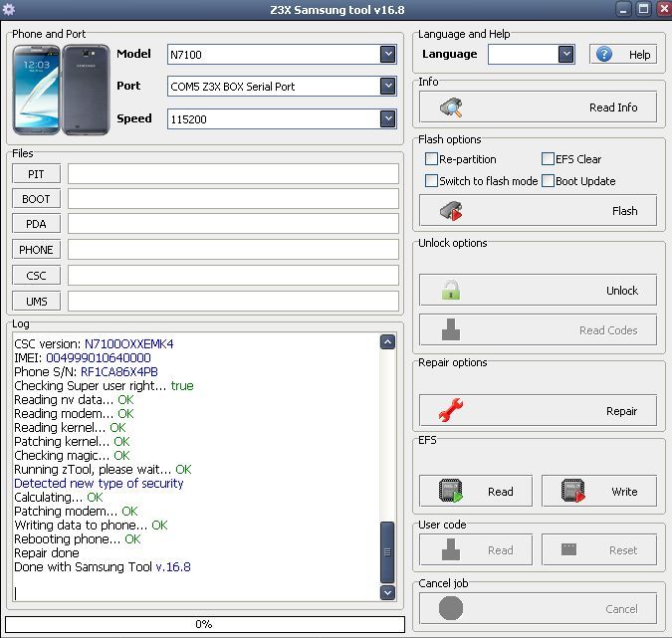The image size is (672, 638).
Task: Click the EFS Write chip icon
Action: tap(572, 491)
